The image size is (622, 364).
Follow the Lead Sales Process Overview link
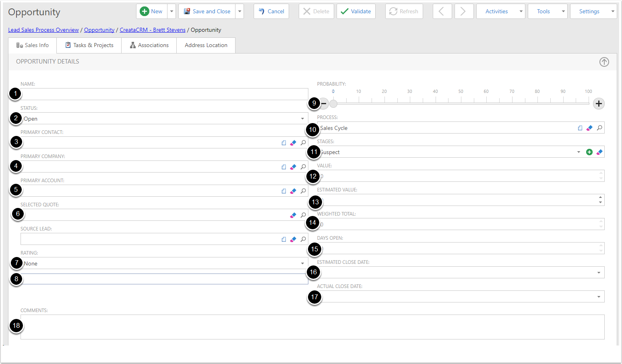[43, 30]
